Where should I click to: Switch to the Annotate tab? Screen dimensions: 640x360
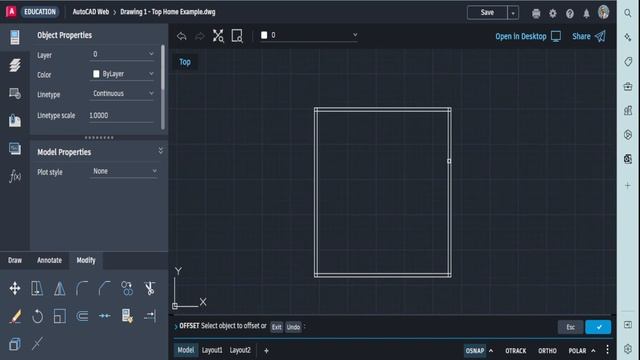(x=49, y=260)
